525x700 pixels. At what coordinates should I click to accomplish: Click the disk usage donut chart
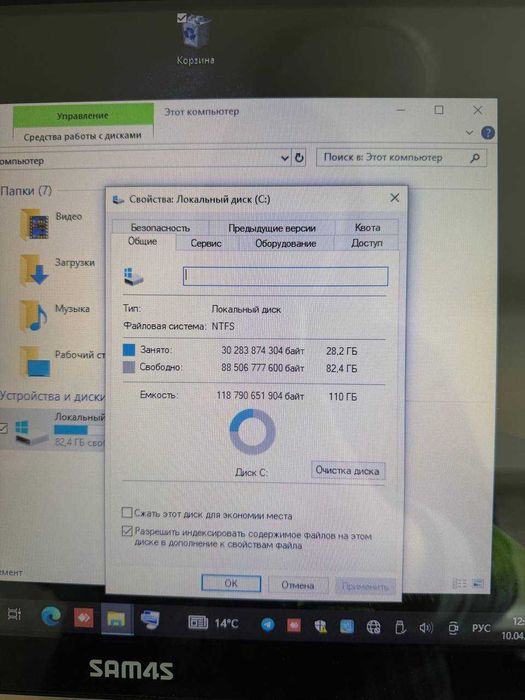[x=252, y=432]
